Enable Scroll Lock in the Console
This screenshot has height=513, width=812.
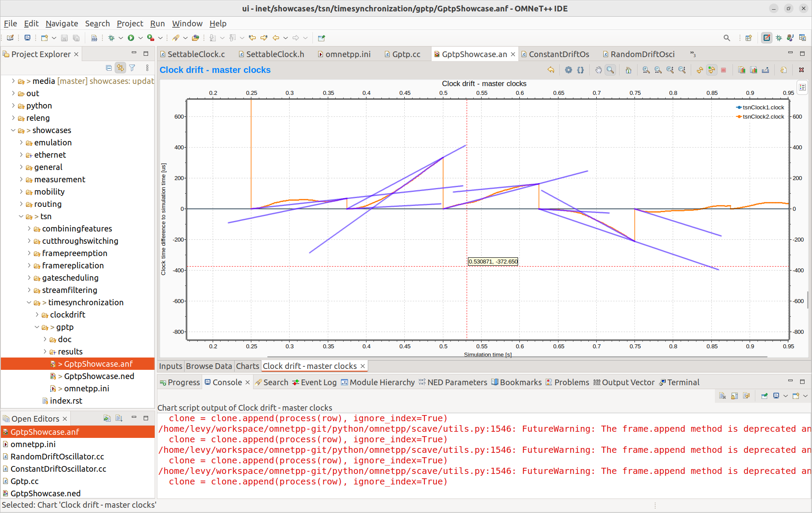click(734, 396)
